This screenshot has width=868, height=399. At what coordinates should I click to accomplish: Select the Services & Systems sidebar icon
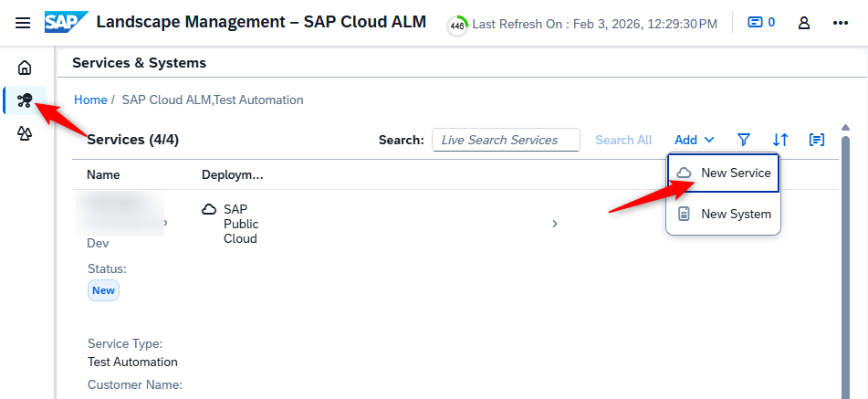coord(25,100)
